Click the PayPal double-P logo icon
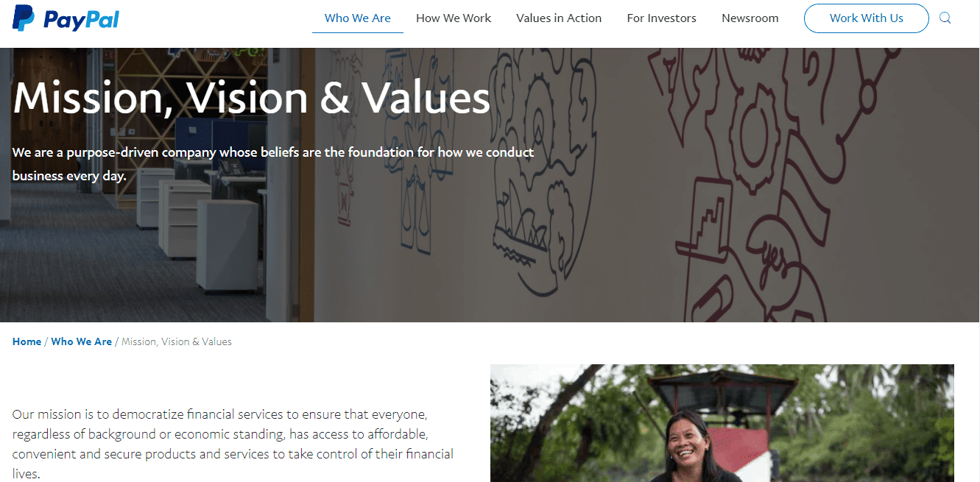This screenshot has width=980, height=482. (24, 18)
